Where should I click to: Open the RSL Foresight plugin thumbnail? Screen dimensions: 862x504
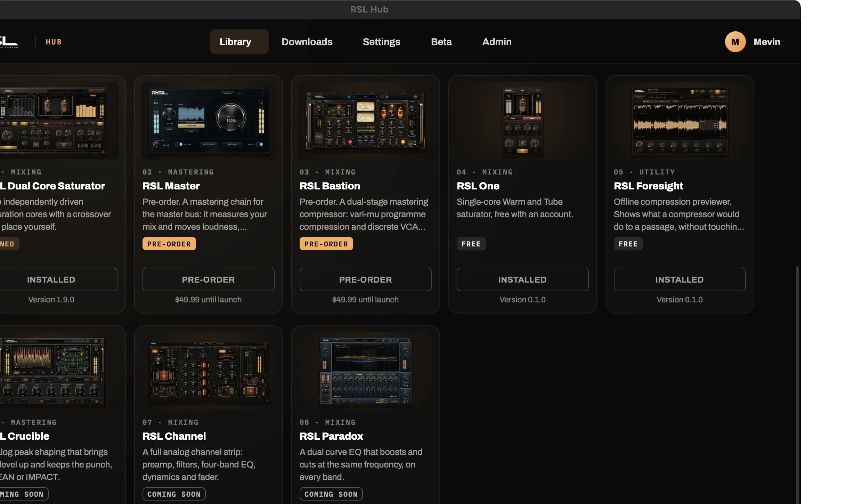coord(680,121)
